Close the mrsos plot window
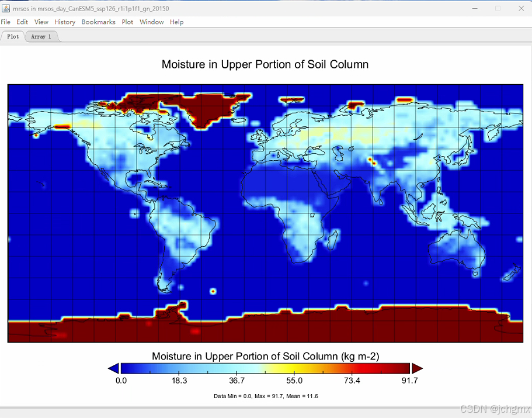The width and height of the screenshot is (532, 418). tap(521, 8)
